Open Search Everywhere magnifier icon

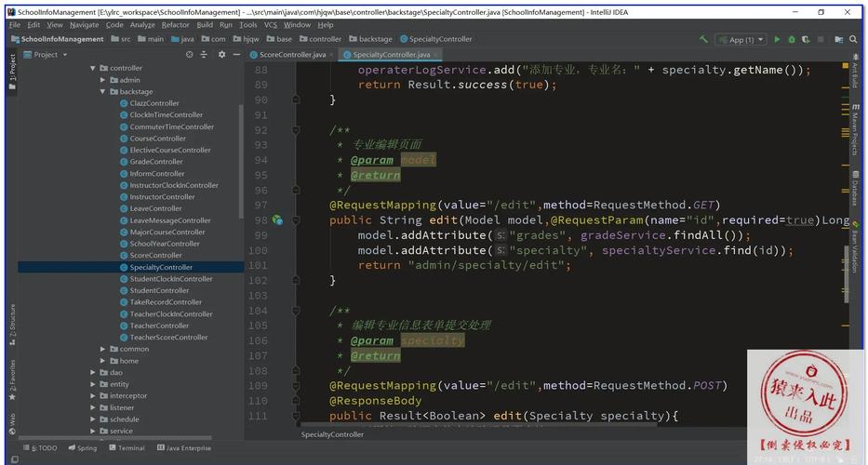tap(854, 39)
